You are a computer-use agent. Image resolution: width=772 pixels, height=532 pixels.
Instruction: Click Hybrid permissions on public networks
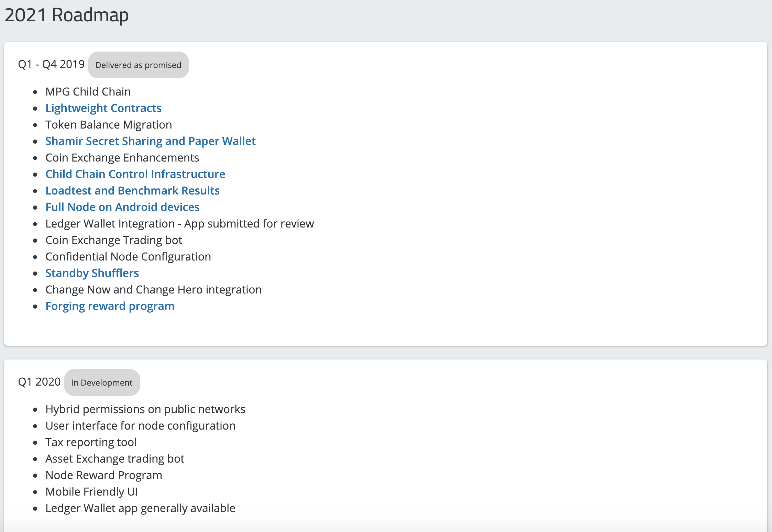point(145,409)
